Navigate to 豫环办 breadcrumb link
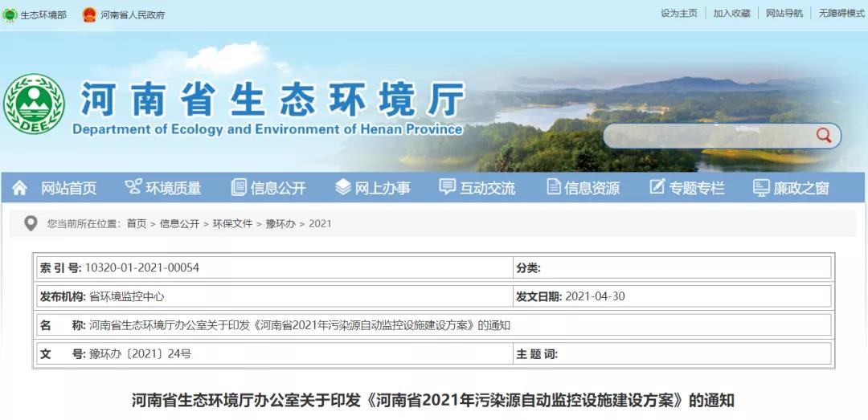 (x=280, y=224)
